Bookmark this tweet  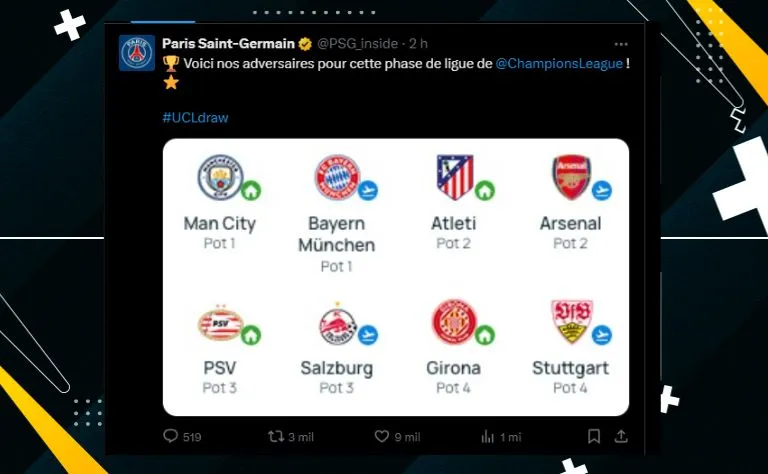(x=594, y=436)
